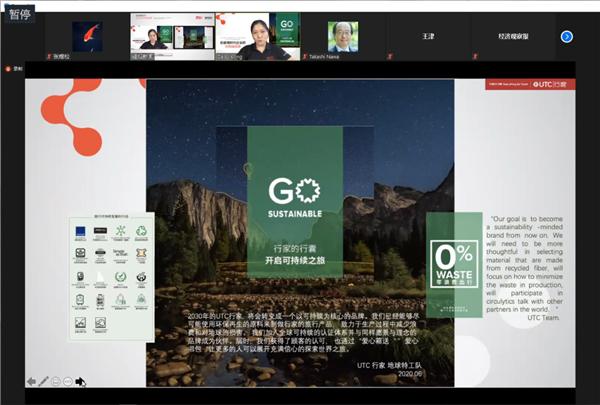Toggle the muted microphone icon on 王津's tile
This screenshot has height=405, width=600.
tap(390, 57)
